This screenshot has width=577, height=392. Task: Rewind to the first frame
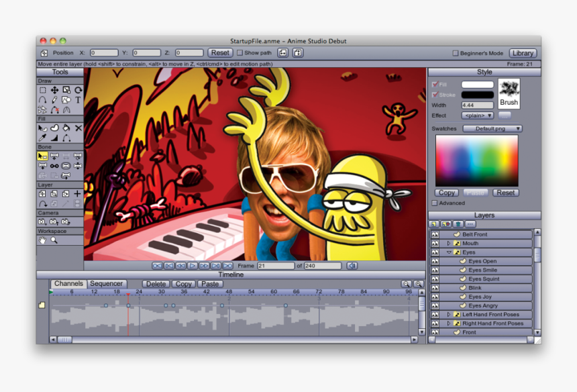[157, 266]
